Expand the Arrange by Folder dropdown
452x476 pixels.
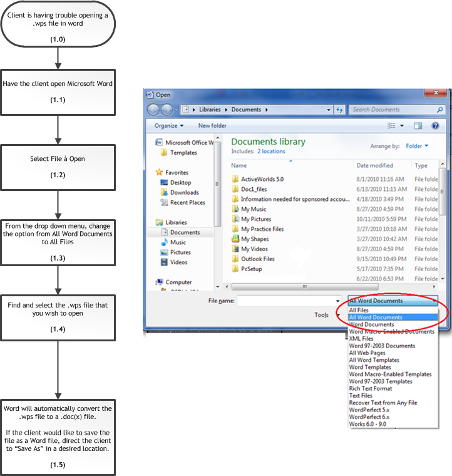click(418, 146)
